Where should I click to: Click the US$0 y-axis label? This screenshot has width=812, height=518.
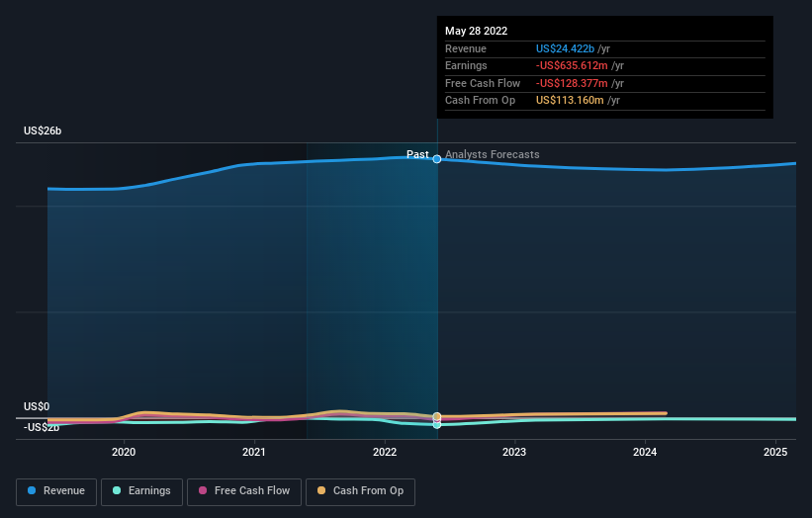point(37,406)
